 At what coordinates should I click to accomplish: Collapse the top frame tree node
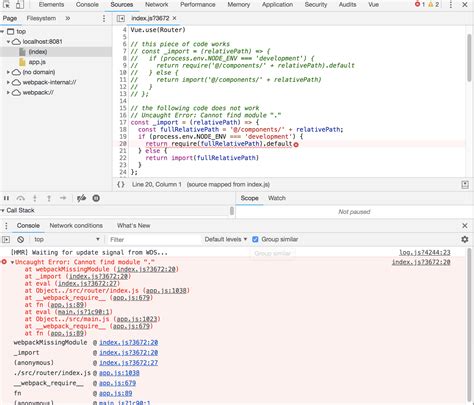click(2, 32)
